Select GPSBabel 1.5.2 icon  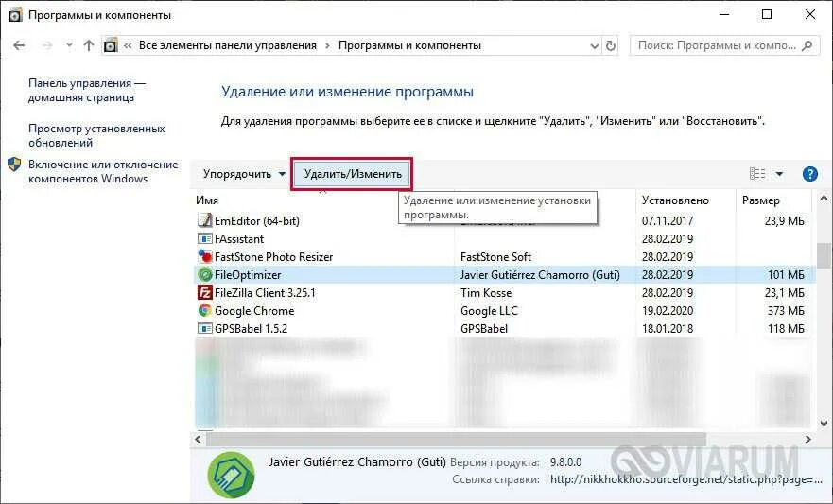pyautogui.click(x=204, y=328)
